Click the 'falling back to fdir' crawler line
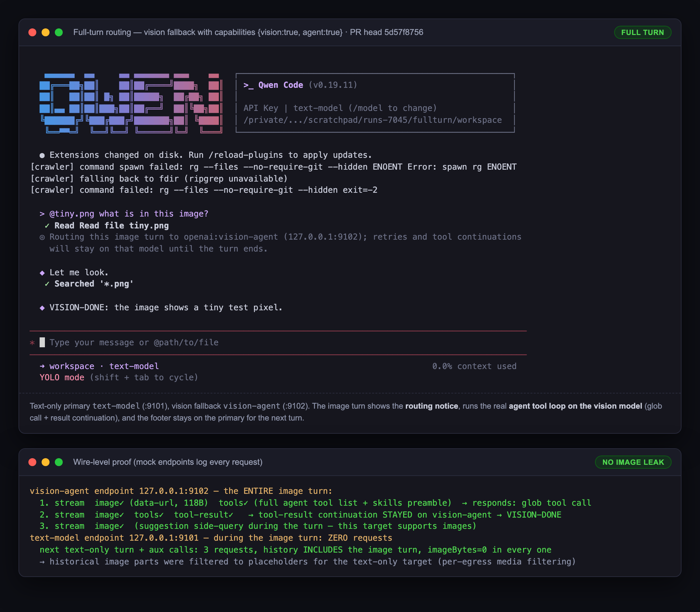 [159, 179]
